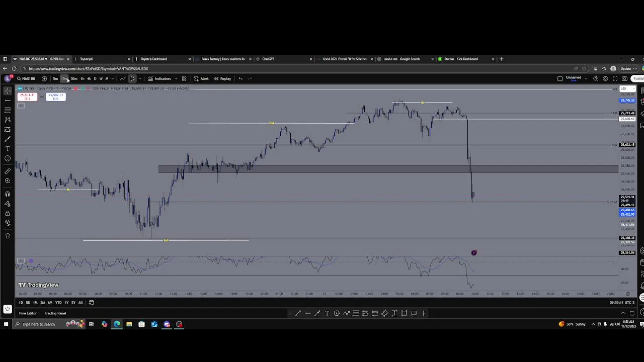Viewport: 644px width, 362px height.
Task: Open the go to date calendar icon
Action: click(x=92, y=303)
